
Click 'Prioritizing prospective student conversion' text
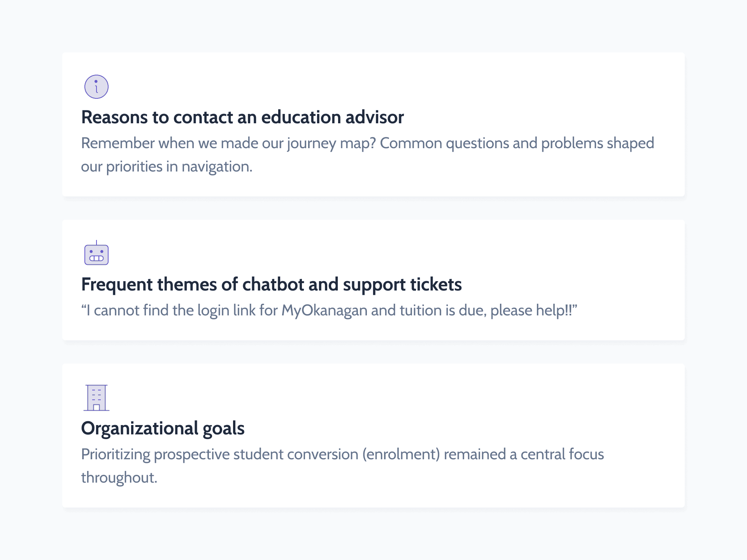tap(219, 454)
